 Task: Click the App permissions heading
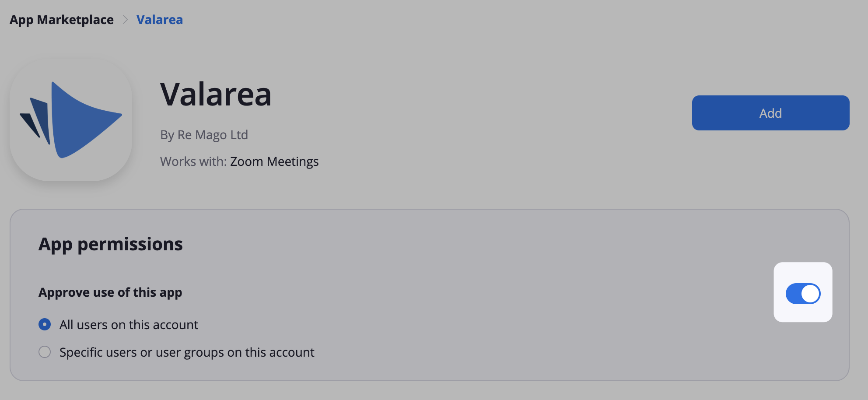point(111,244)
